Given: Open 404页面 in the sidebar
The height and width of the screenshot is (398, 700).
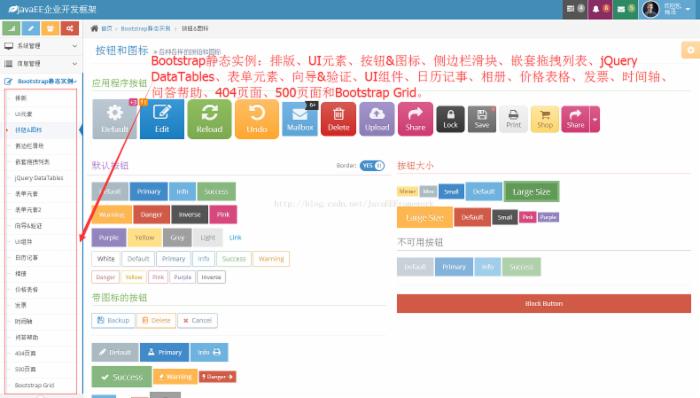Looking at the screenshot, I should (x=25, y=353).
